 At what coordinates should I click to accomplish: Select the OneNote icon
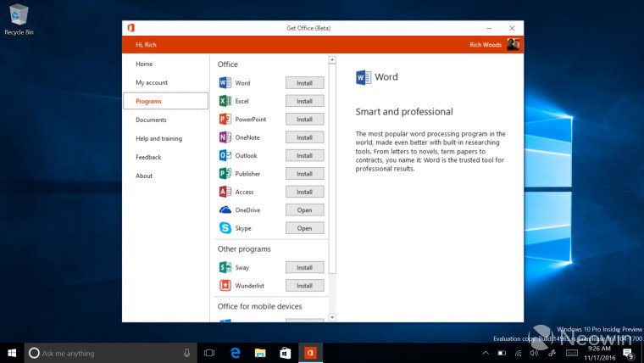pyautogui.click(x=225, y=137)
